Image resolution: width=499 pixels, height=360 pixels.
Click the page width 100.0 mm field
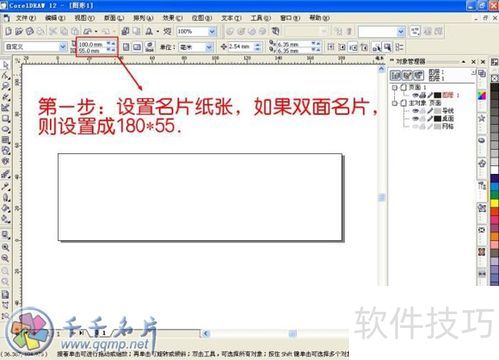tap(92, 44)
